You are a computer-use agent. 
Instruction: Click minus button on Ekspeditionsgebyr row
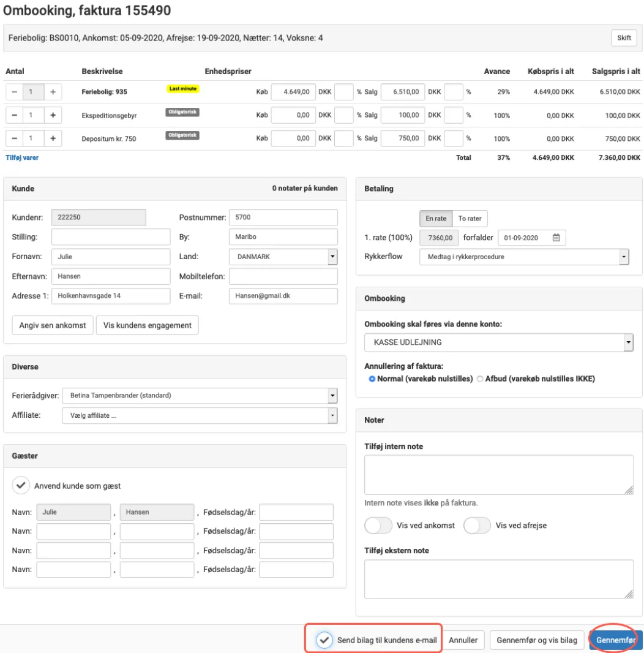(14, 115)
